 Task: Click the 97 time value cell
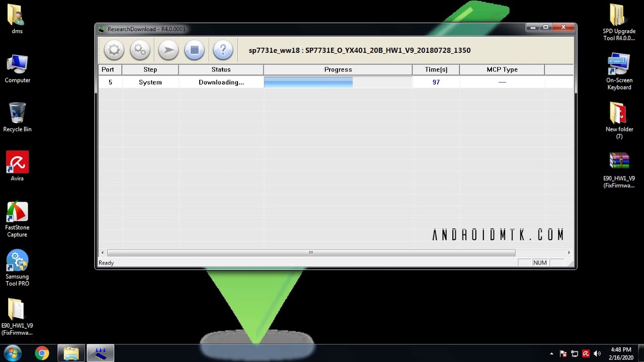436,82
